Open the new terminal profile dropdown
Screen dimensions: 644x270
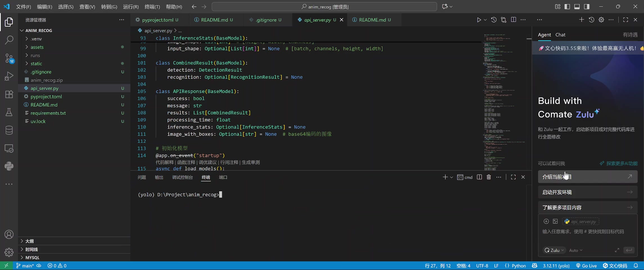point(452,177)
